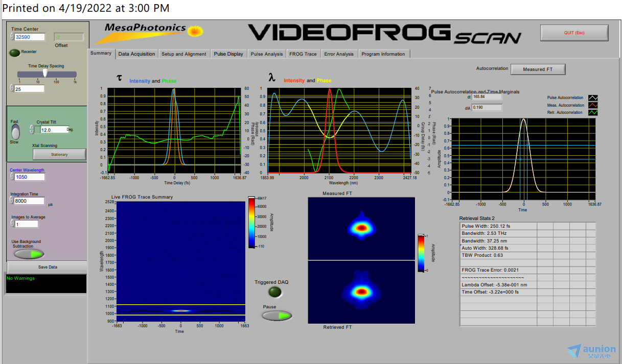This screenshot has width=622, height=364.
Task: Open the Pulse Analysis tab
Action: tap(267, 54)
